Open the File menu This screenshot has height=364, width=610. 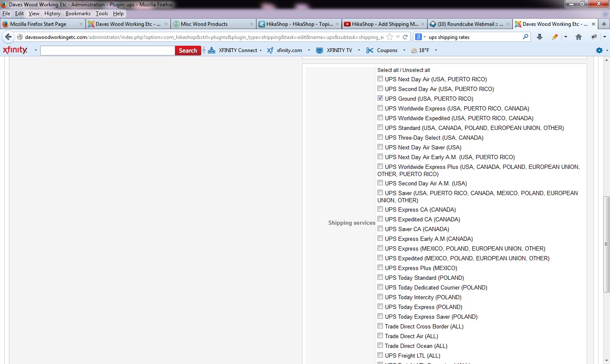[x=6, y=14]
